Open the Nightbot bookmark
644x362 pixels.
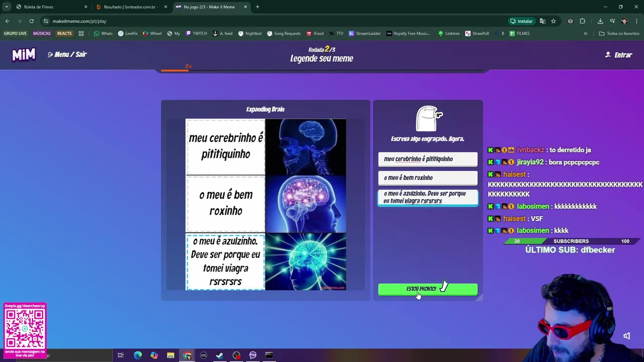coord(250,34)
